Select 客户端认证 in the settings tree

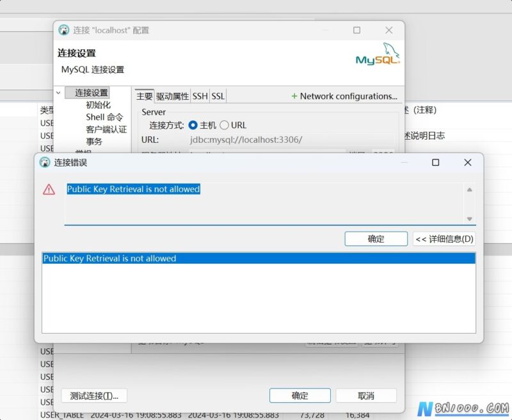[x=106, y=129]
